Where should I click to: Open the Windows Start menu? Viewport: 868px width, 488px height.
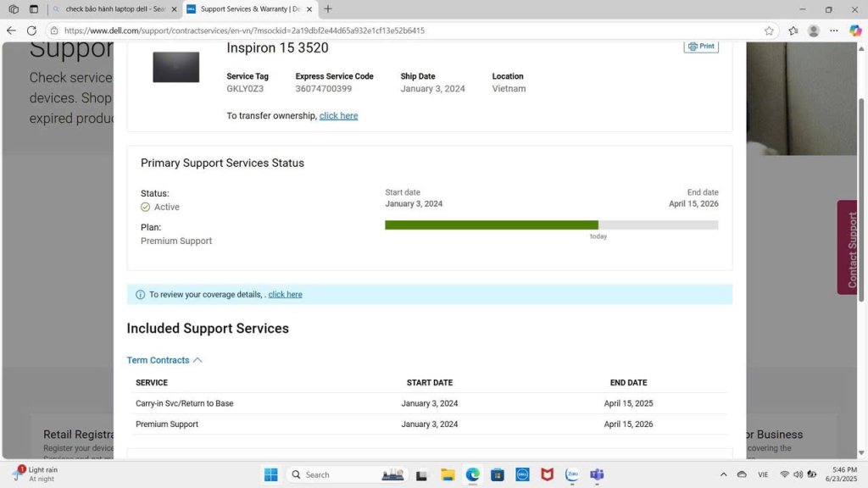pyautogui.click(x=270, y=474)
